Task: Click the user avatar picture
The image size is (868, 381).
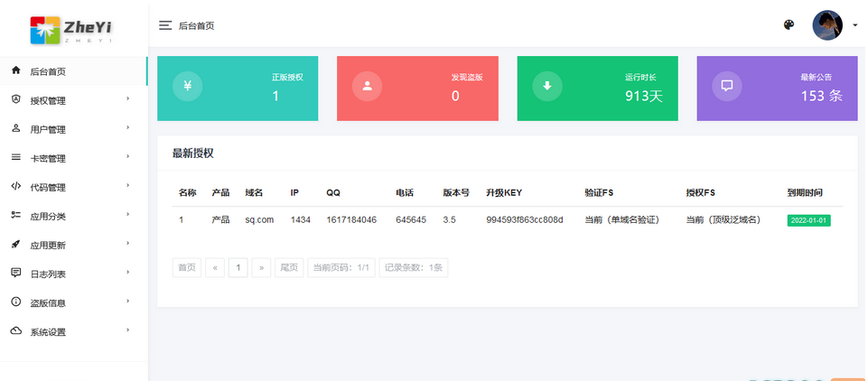Action: click(827, 25)
